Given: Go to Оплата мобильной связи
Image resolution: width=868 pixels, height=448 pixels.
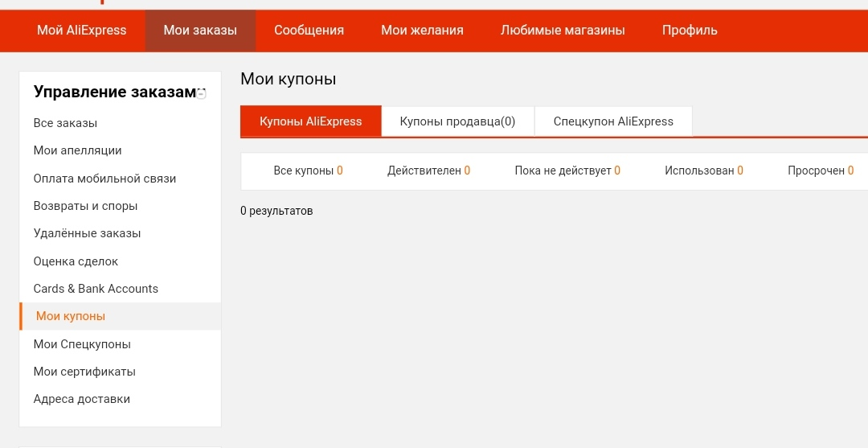Looking at the screenshot, I should 104,179.
